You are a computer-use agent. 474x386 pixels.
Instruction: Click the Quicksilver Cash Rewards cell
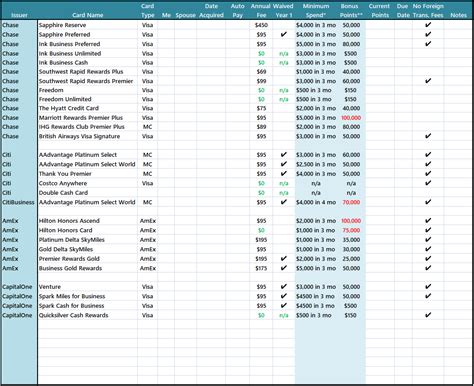click(73, 315)
